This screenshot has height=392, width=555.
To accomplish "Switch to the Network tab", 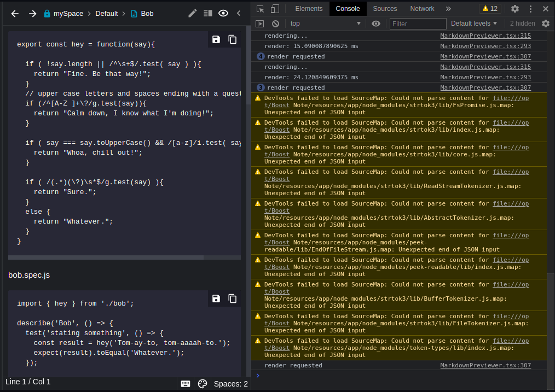I will [x=422, y=9].
